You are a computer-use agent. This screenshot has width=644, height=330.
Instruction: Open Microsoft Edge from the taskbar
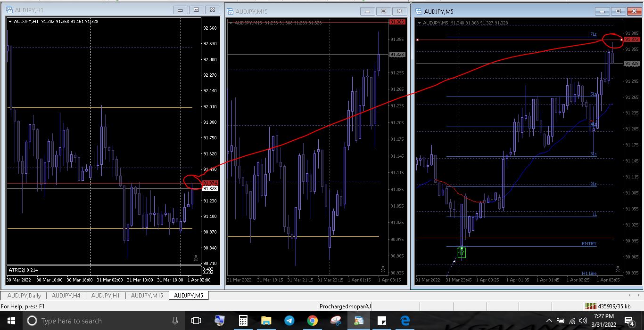click(405, 321)
